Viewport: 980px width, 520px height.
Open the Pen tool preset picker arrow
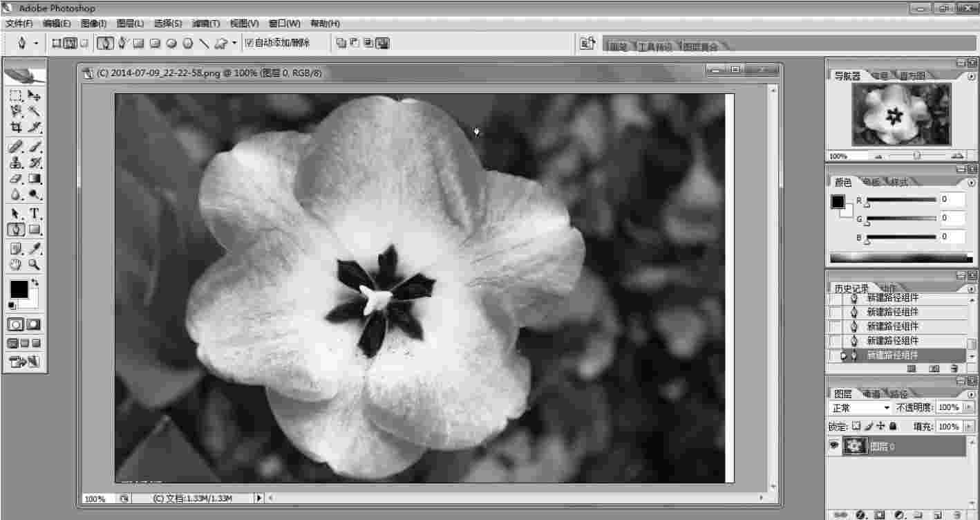pos(36,44)
